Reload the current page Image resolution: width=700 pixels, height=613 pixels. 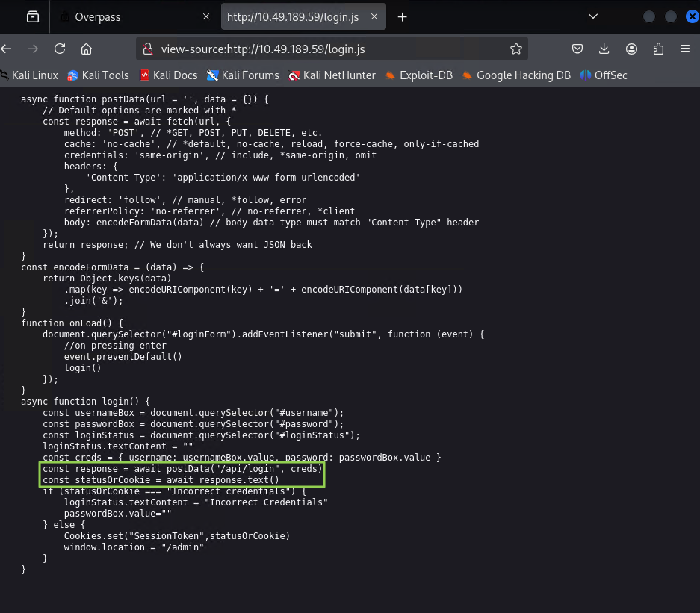(60, 49)
